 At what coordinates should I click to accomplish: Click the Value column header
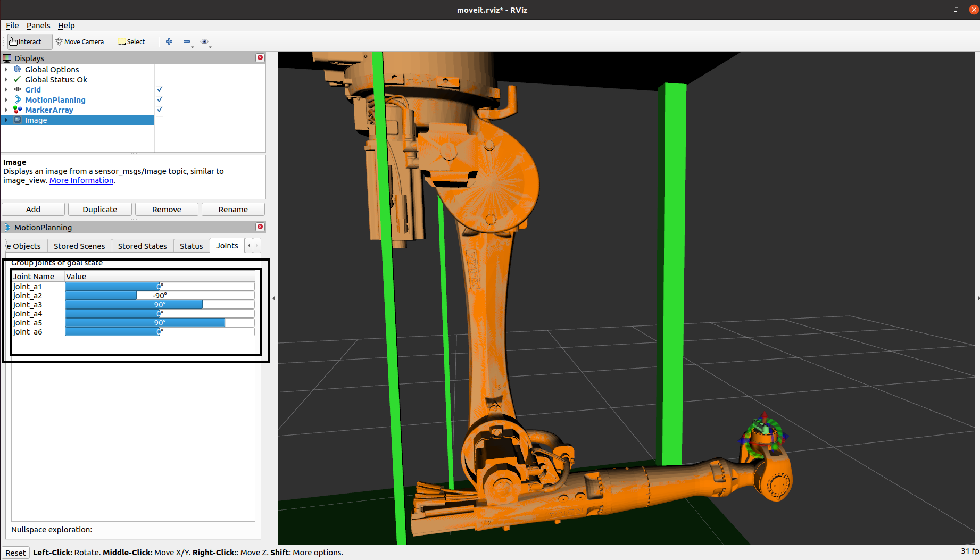[x=160, y=276]
